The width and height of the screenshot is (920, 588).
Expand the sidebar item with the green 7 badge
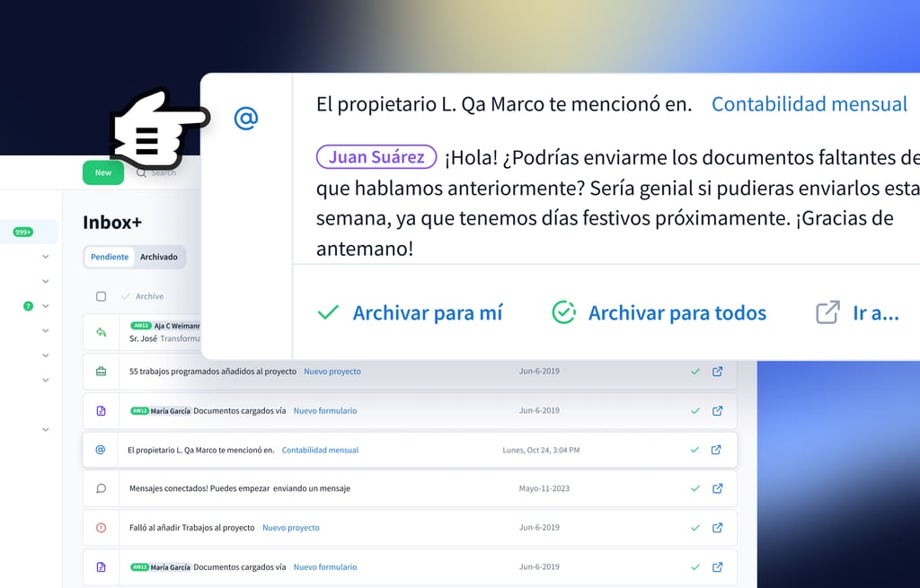(x=45, y=306)
